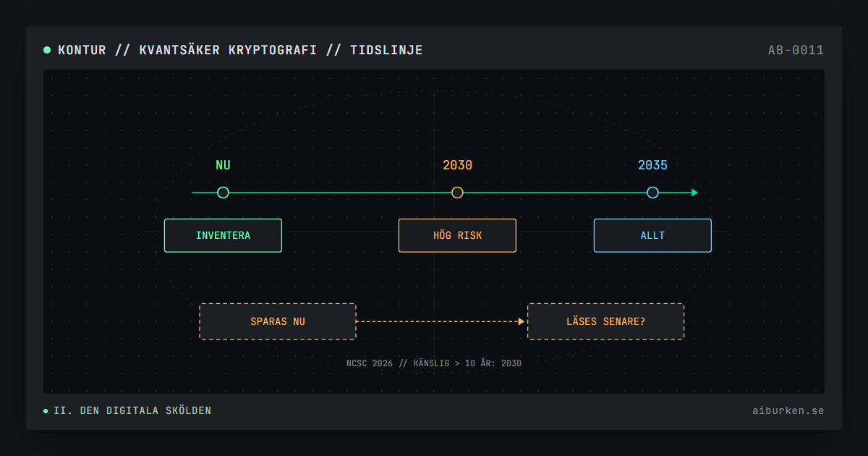Screen dimensions: 868x456
Task: Click the green dot before the KONTUR title
Action: pyautogui.click(x=47, y=50)
